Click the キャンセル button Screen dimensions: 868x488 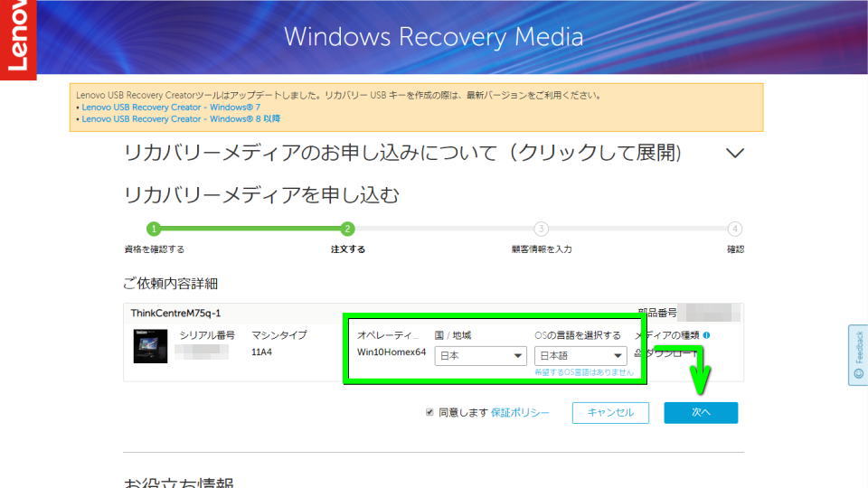[610, 413]
